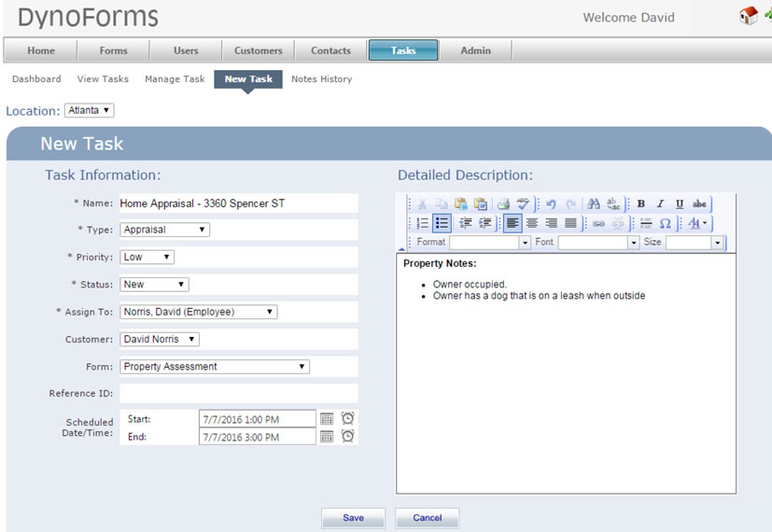Switch to the View Tasks sub-tab
Image resolution: width=772 pixels, height=532 pixels.
point(103,78)
